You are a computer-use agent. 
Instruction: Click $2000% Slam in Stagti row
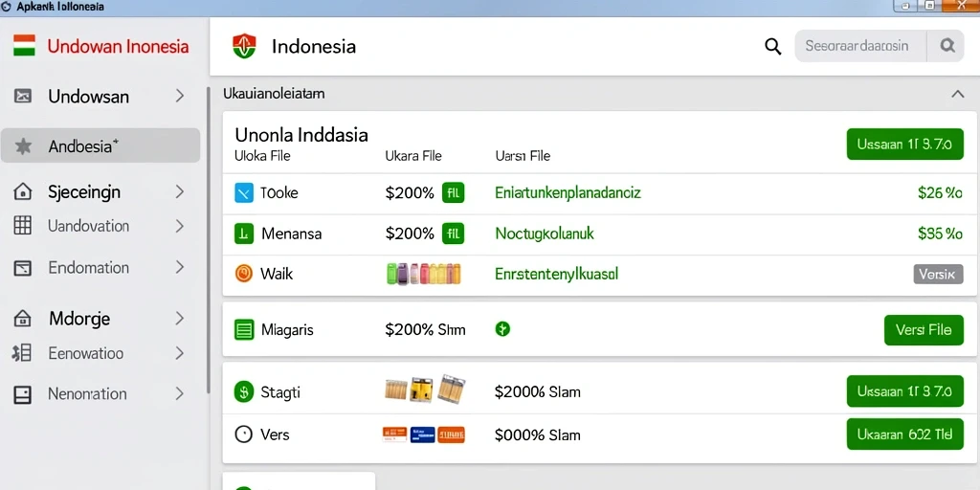[538, 392]
